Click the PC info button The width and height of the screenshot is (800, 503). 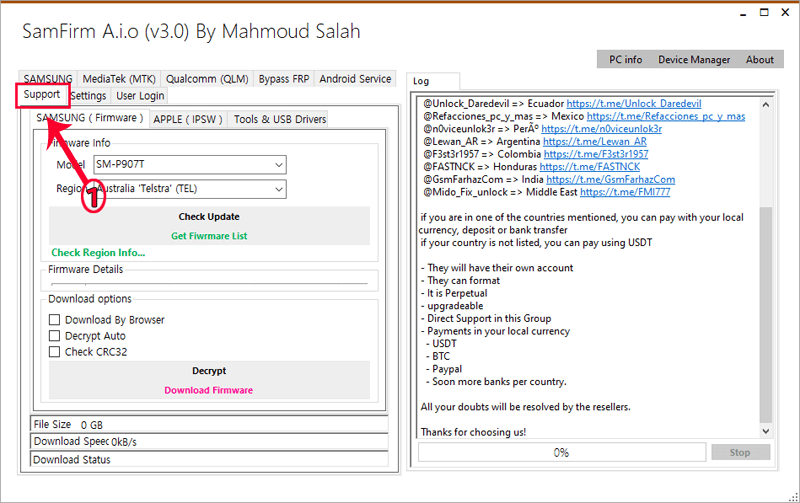626,60
